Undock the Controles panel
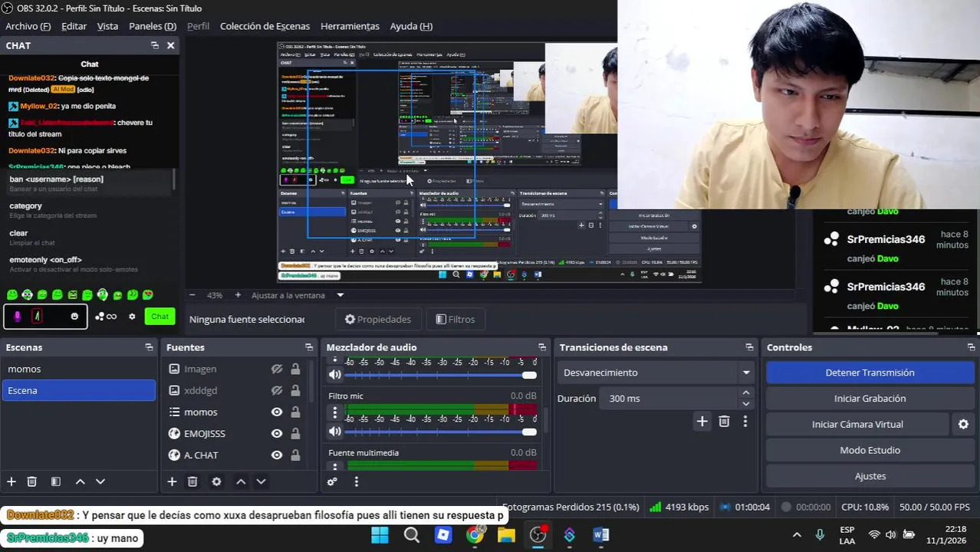Screen dimensions: 980x552 pyautogui.click(x=971, y=347)
